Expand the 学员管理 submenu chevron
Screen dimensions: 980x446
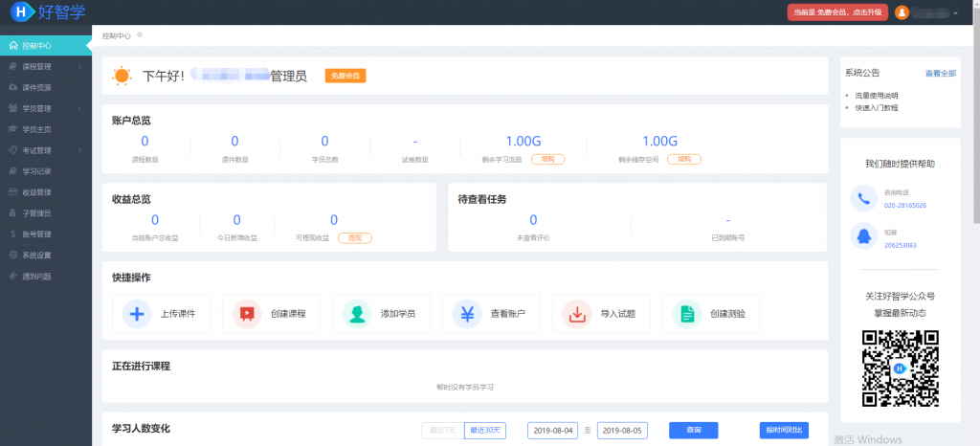80,108
